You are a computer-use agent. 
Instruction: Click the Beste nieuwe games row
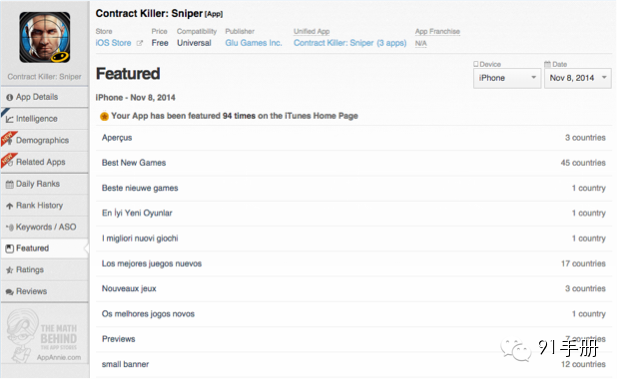353,188
